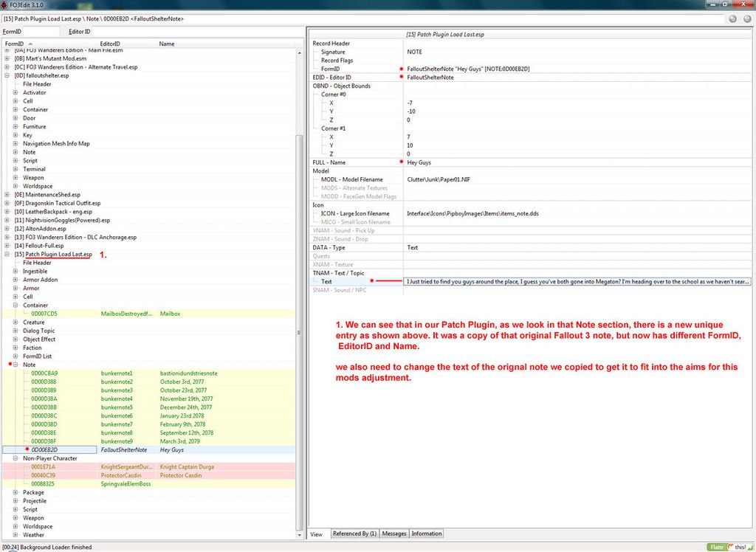Screen dimensions: 756x552
Task: Click the DATA - Type row
Action: point(530,247)
